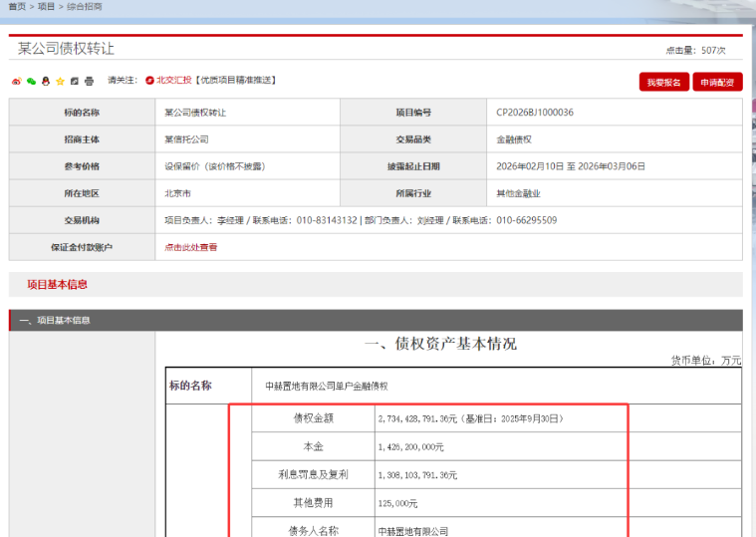Go to 首页 in breadcrumb
This screenshot has width=756, height=537.
17,6
